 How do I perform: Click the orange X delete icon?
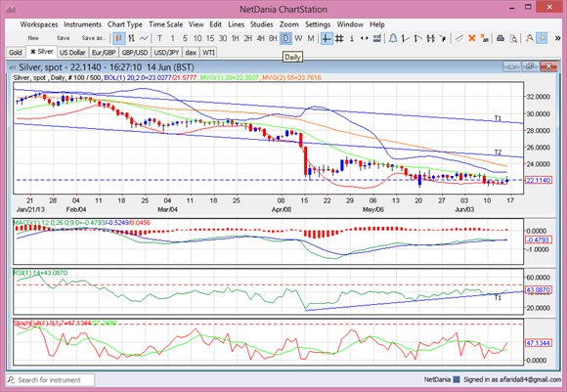(471, 38)
